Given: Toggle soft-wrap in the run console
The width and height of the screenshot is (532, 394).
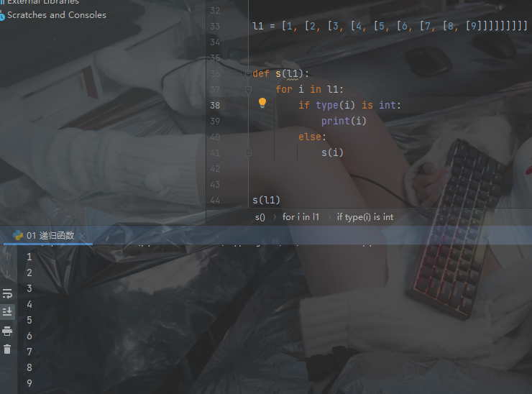Looking at the screenshot, I should 7,293.
